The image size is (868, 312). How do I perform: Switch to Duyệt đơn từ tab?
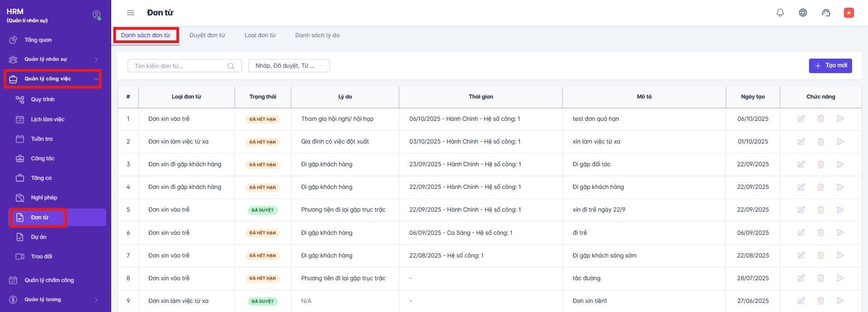tap(207, 35)
